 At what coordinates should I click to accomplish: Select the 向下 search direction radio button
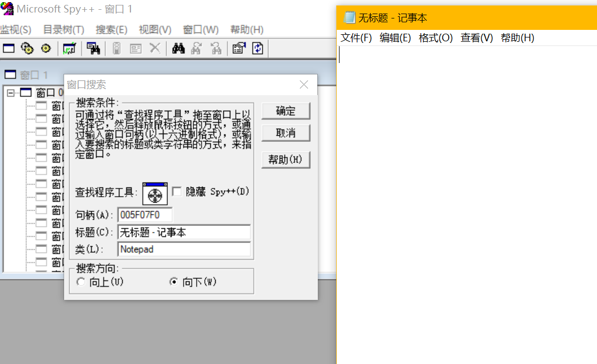pos(174,282)
